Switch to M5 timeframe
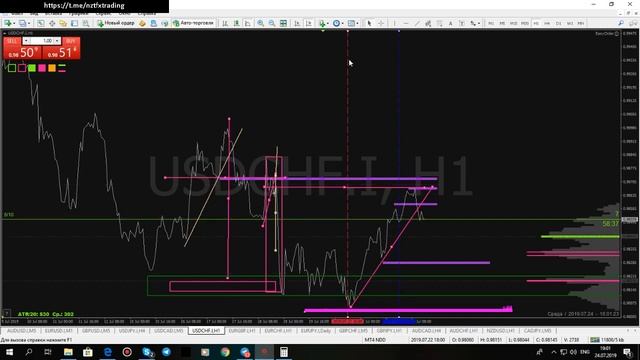 [502, 23]
